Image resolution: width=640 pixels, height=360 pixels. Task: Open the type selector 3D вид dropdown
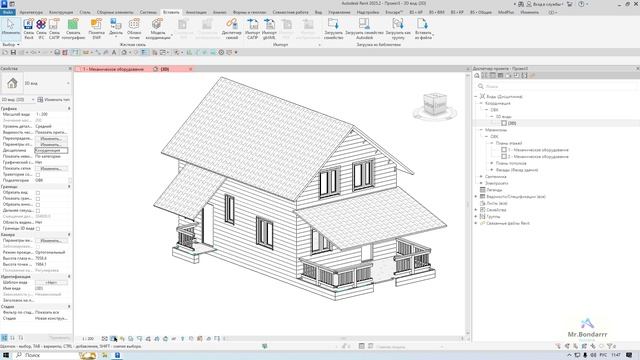(46, 83)
